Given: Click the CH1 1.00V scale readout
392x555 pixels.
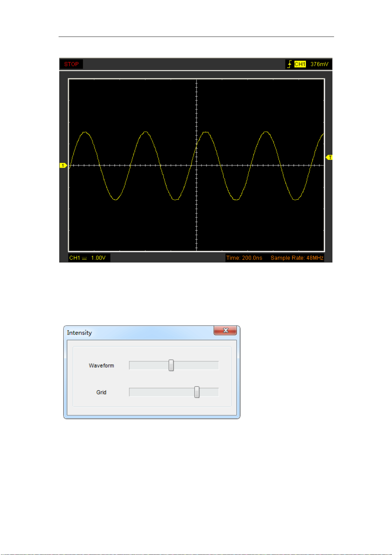Looking at the screenshot, I should tap(89, 258).
